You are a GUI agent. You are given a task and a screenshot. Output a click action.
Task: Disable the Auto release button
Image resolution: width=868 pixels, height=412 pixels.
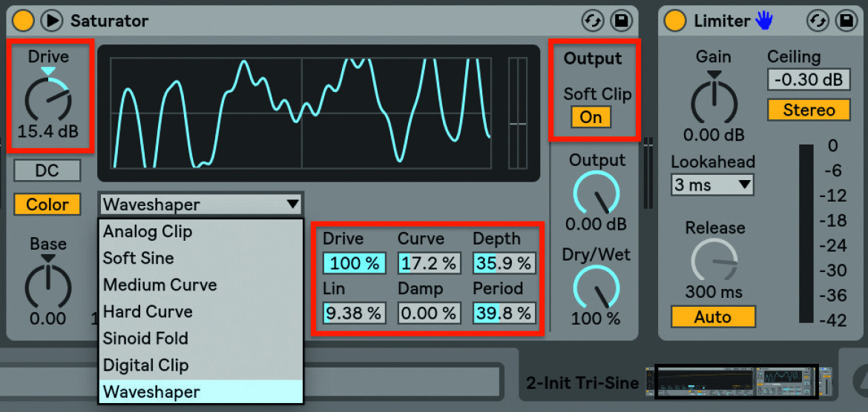pyautogui.click(x=713, y=317)
